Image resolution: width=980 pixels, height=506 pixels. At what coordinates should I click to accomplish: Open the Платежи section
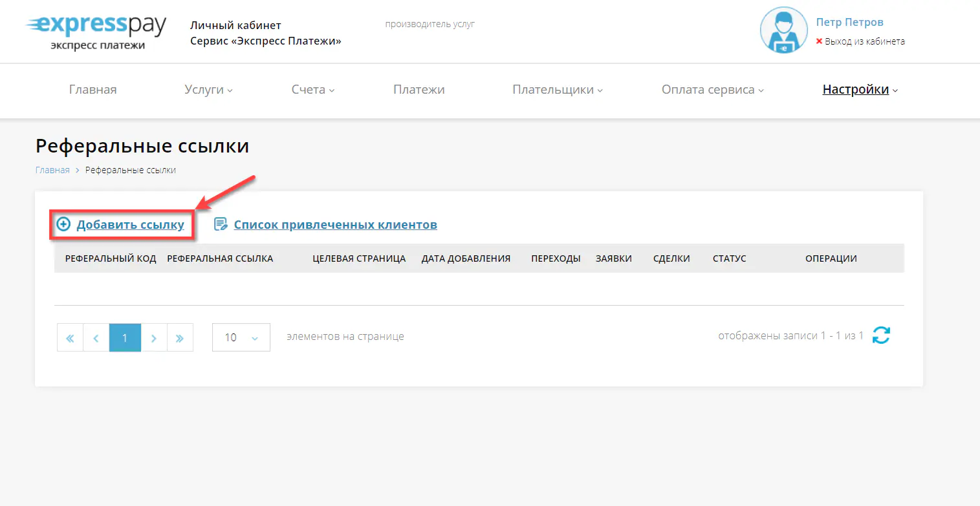pyautogui.click(x=419, y=90)
